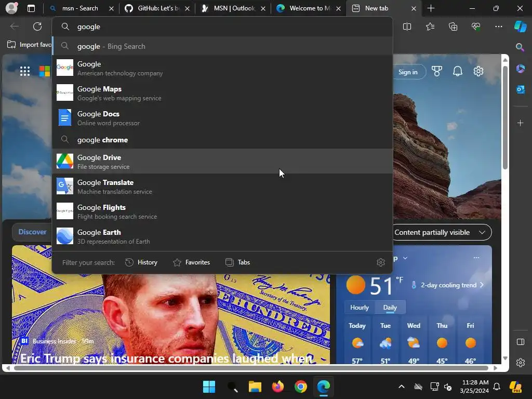This screenshot has width=532, height=399.
Task: Select the Hourly weather tab
Action: [360, 308]
